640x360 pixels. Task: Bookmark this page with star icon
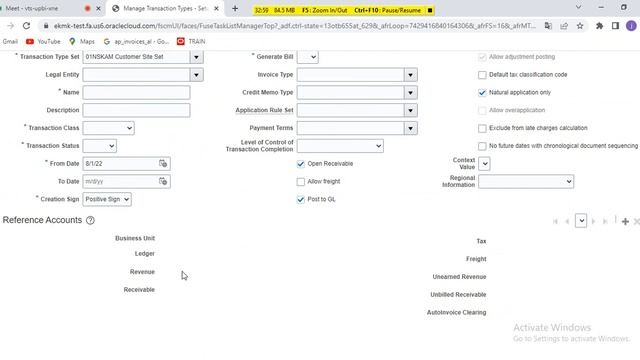coord(580,26)
